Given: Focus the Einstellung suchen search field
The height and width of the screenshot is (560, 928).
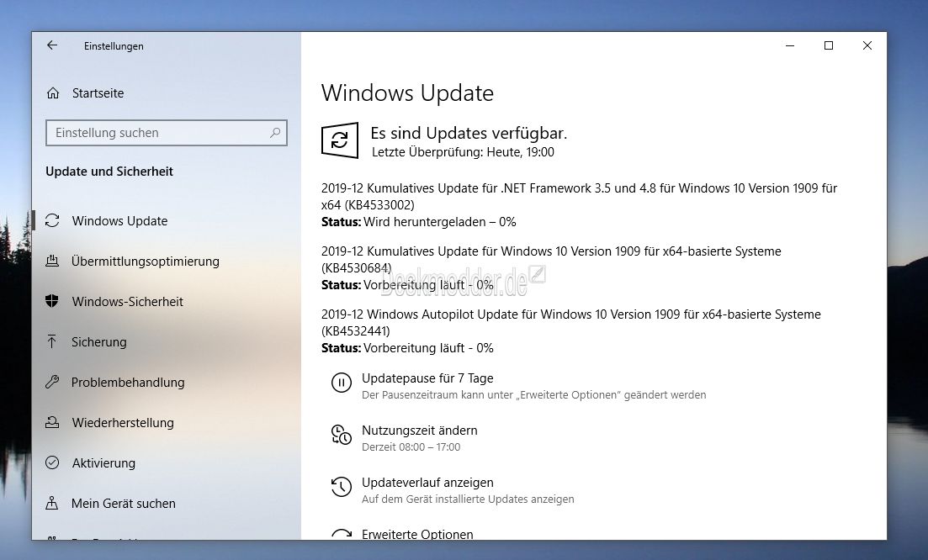Looking at the screenshot, I should click(x=167, y=133).
